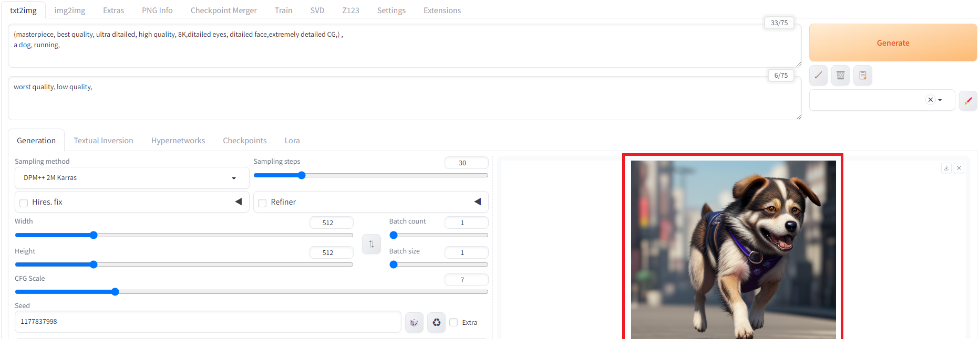
Task: Select the Generation sub-tab
Action: [x=36, y=141]
